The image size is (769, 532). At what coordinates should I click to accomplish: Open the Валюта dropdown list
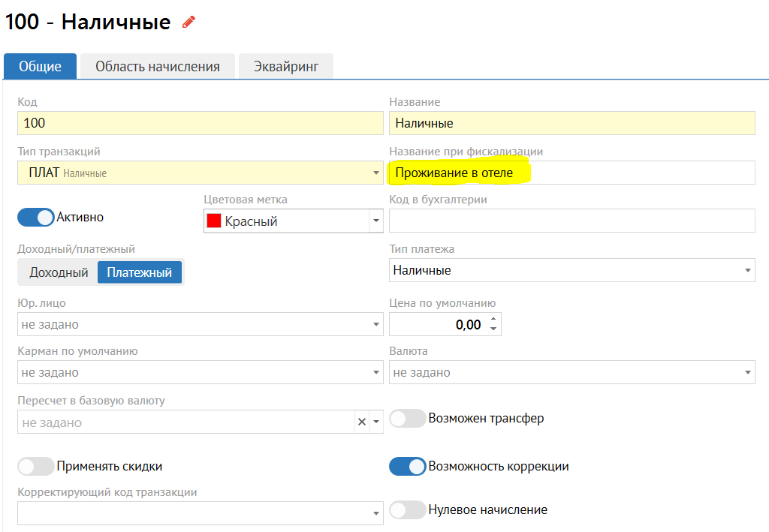click(747, 372)
